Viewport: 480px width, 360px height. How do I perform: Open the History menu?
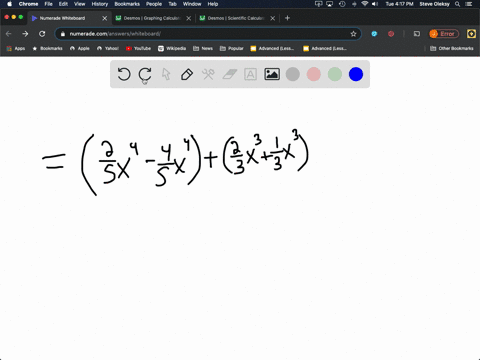(x=100, y=4)
